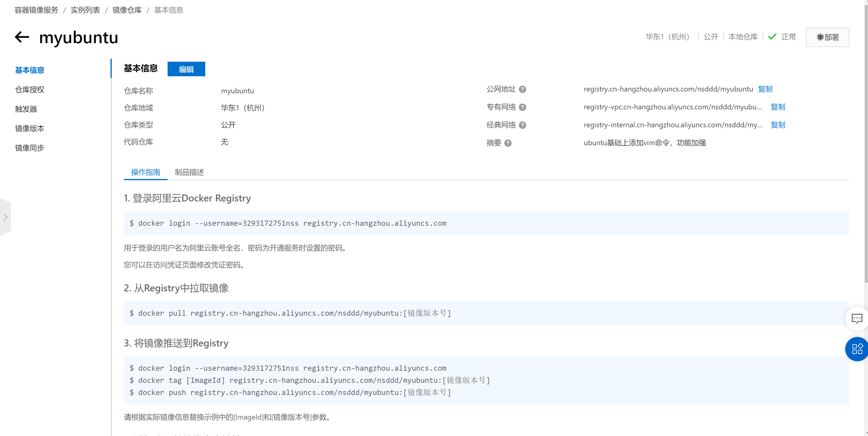Click the summary text ubuntu基础上添加vim命令

point(645,143)
